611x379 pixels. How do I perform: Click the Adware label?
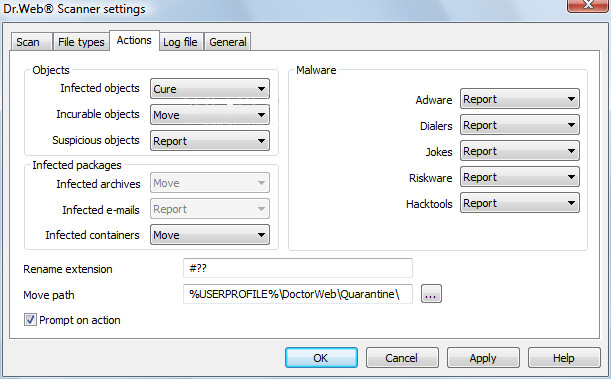[x=434, y=100]
